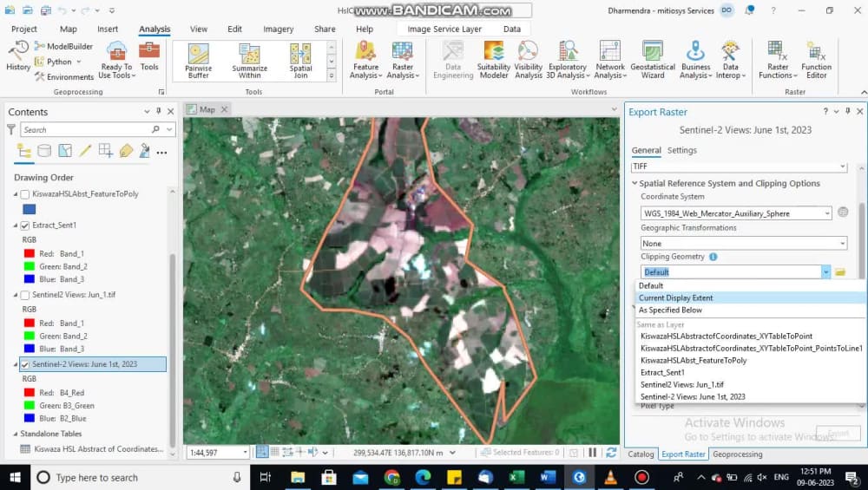Toggle KiswazaHSLAbst_FeatureToPoly layer visibility
868x490 pixels.
coord(25,194)
